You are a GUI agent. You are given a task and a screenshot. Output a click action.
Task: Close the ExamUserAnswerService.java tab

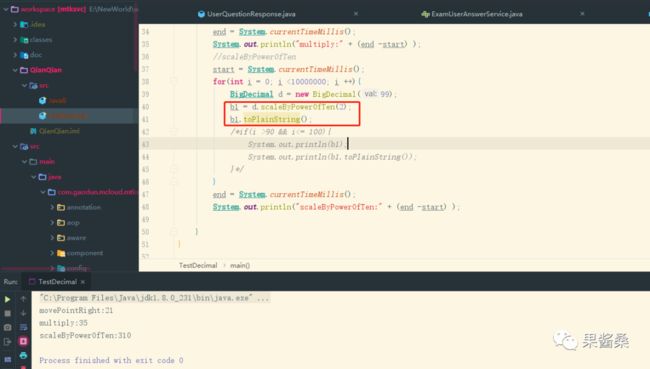pos(582,14)
